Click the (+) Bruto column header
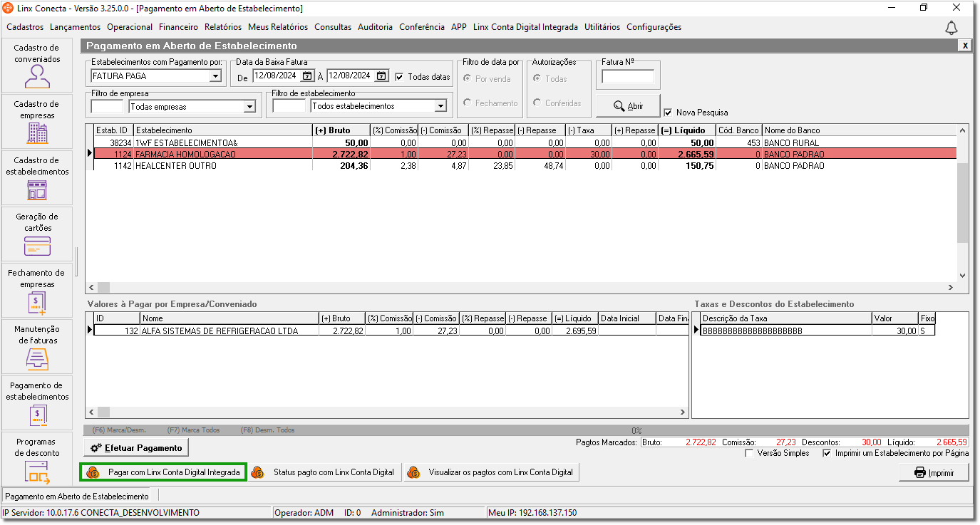980x525 pixels. [341, 130]
